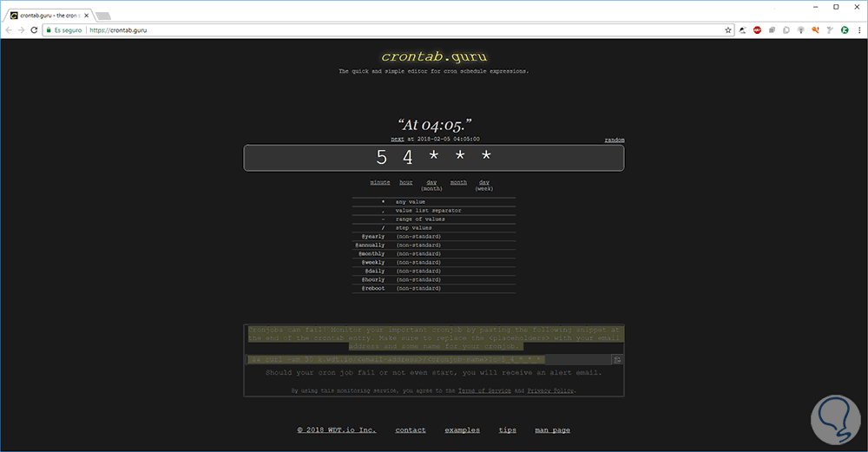Copy the curl snippet with the clipboard icon
The height and width of the screenshot is (452, 868).
(617, 360)
